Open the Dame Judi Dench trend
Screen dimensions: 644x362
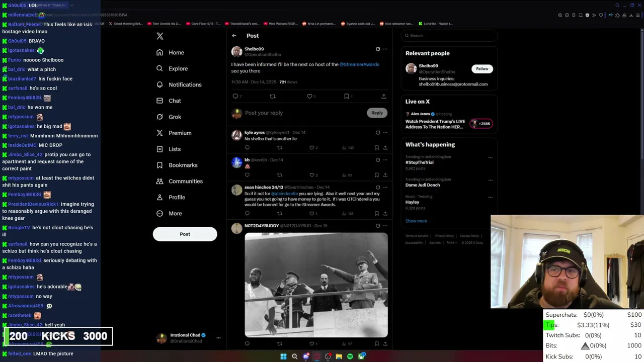(423, 185)
